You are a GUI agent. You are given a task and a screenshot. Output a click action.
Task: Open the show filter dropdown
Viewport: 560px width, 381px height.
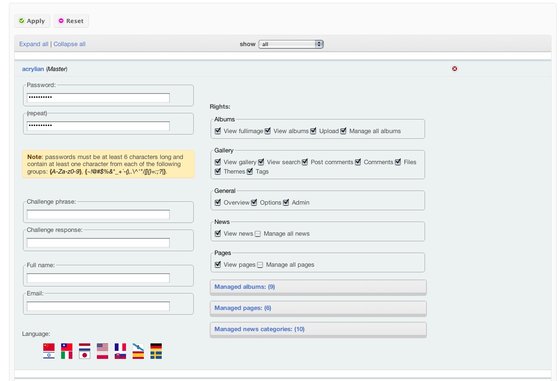[291, 44]
